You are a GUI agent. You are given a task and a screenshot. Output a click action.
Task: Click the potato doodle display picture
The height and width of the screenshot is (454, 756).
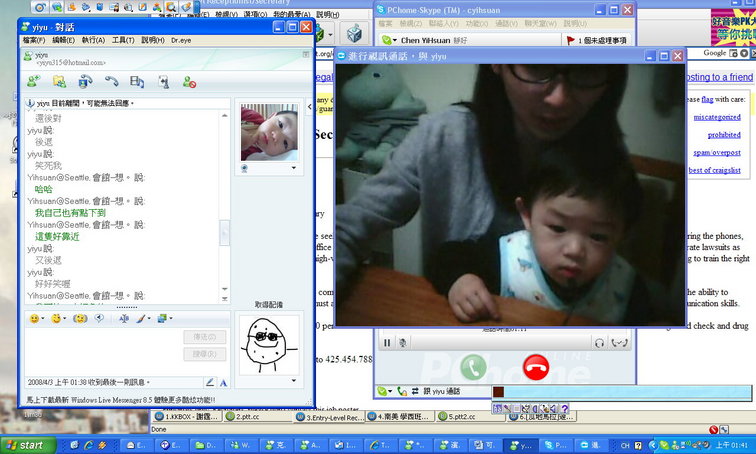(269, 345)
